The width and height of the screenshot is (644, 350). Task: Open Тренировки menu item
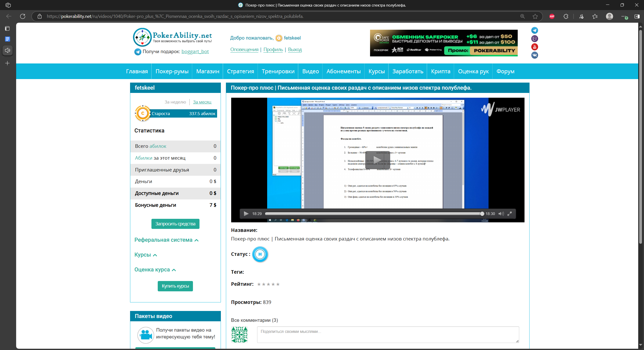278,71
